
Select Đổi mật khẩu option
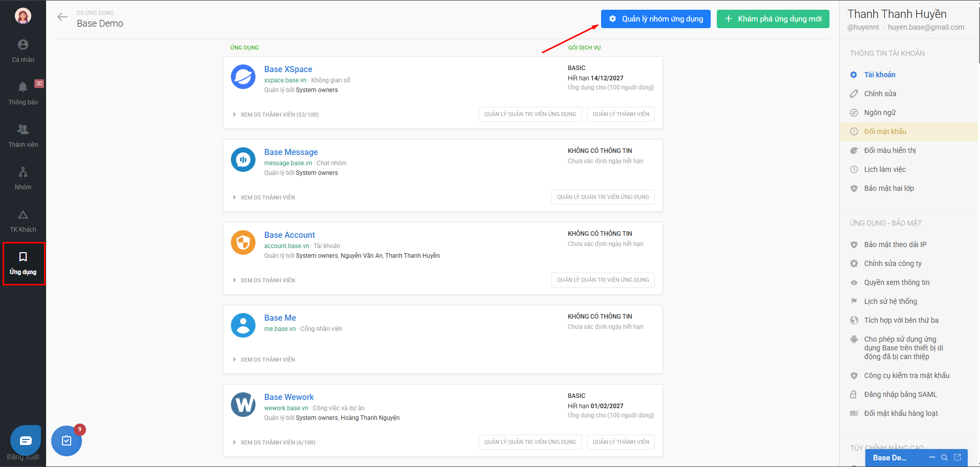tap(909, 131)
